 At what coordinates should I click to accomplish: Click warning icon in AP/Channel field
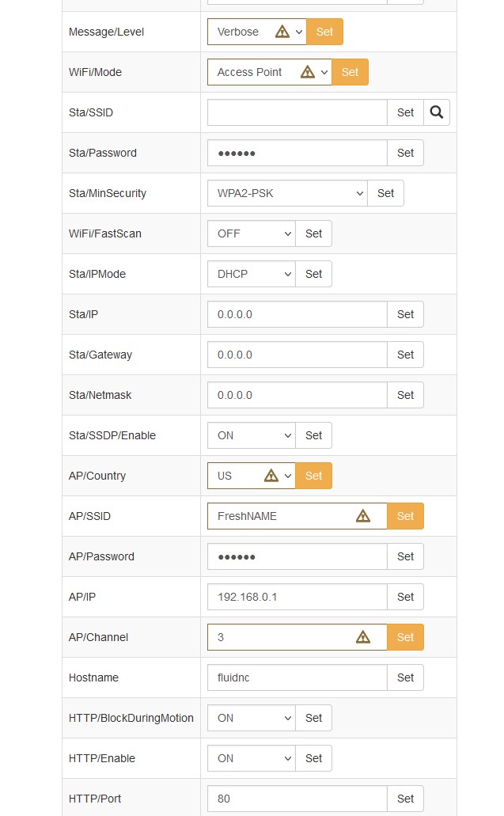tap(363, 637)
